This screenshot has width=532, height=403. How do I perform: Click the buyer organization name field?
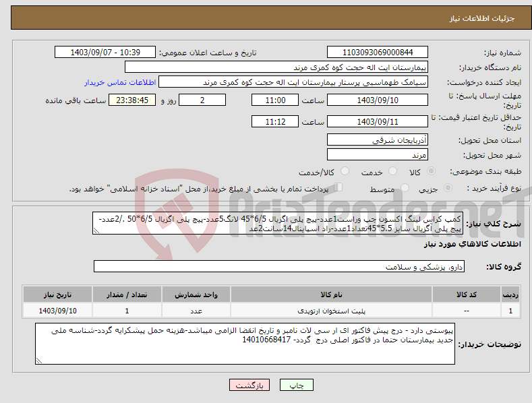(x=276, y=67)
